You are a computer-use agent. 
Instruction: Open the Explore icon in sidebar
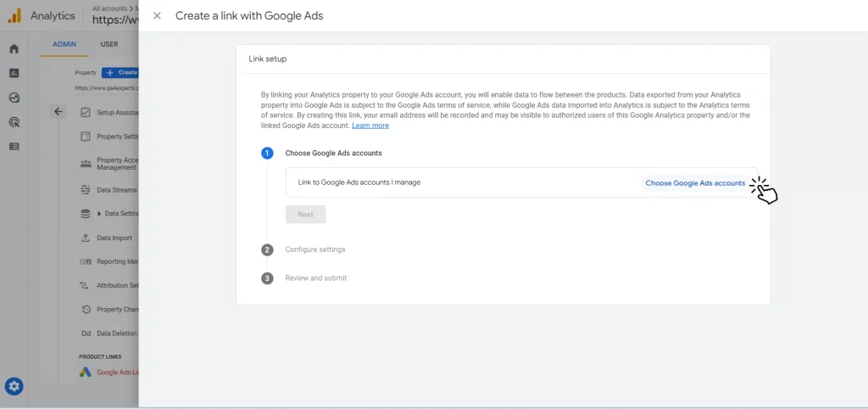[x=14, y=98]
